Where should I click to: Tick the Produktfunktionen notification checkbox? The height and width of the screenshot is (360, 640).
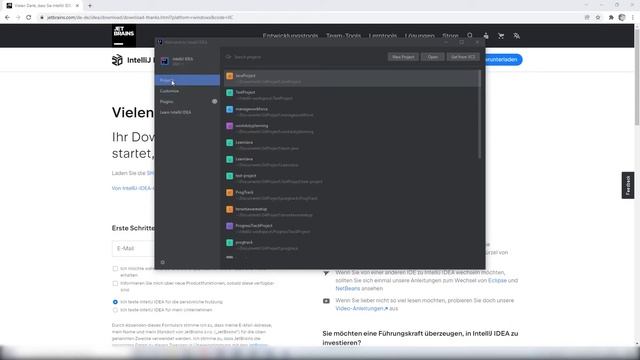(x=115, y=283)
